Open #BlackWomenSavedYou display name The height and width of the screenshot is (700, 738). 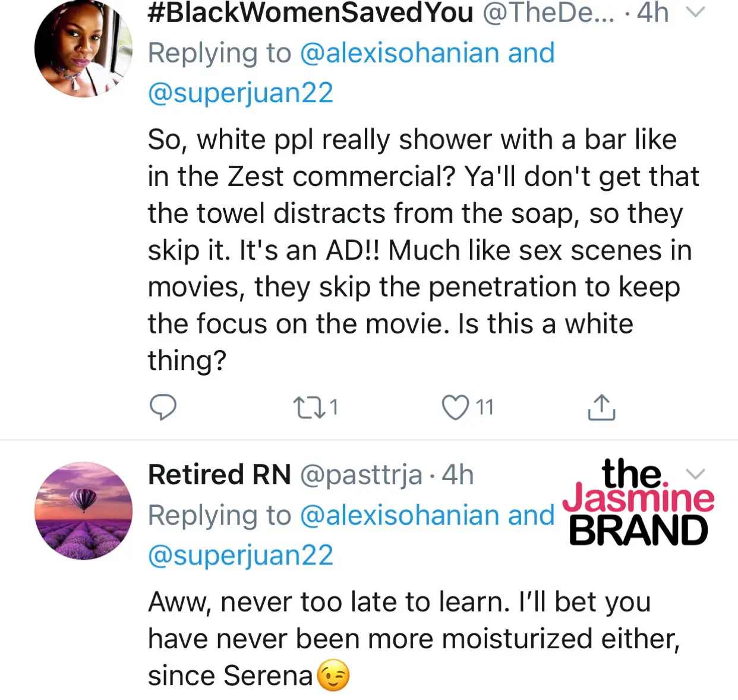[x=310, y=12]
